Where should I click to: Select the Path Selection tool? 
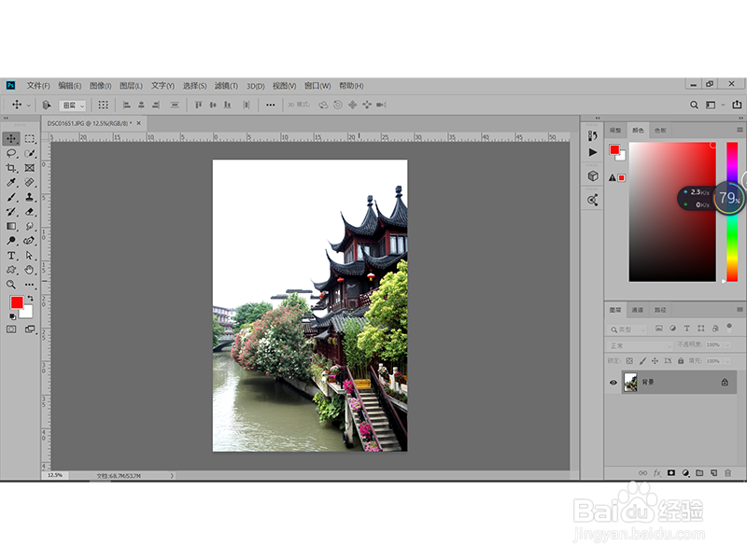click(30, 256)
